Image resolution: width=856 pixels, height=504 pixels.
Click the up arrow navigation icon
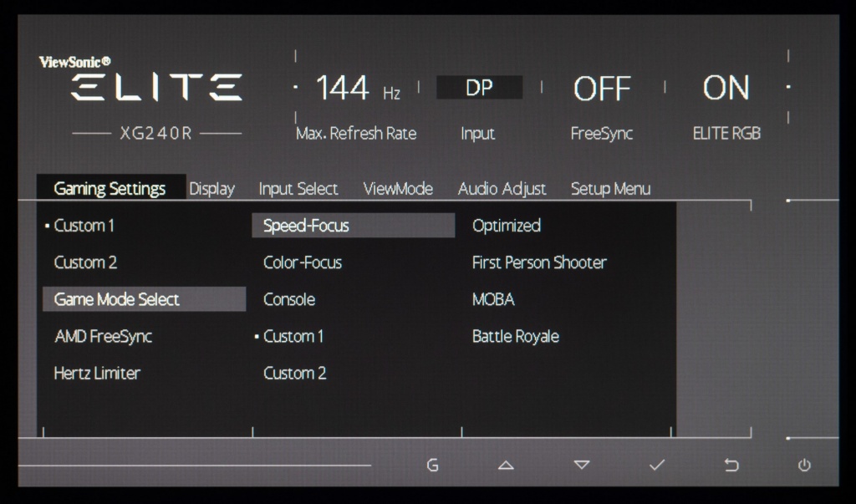tap(506, 466)
